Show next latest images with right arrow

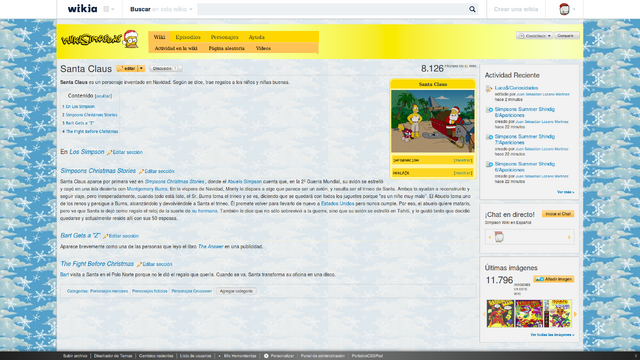(x=576, y=314)
